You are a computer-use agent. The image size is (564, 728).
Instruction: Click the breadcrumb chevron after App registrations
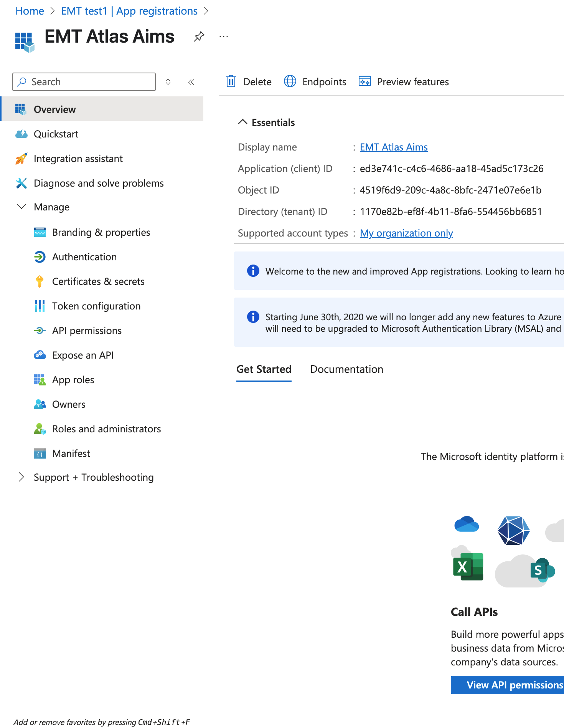click(206, 11)
